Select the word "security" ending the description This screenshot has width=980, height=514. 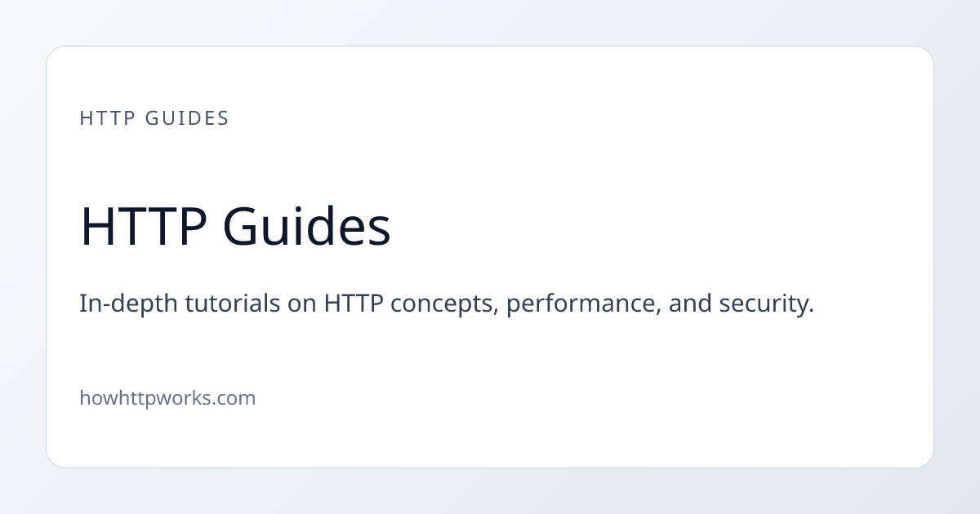pyautogui.click(x=766, y=305)
